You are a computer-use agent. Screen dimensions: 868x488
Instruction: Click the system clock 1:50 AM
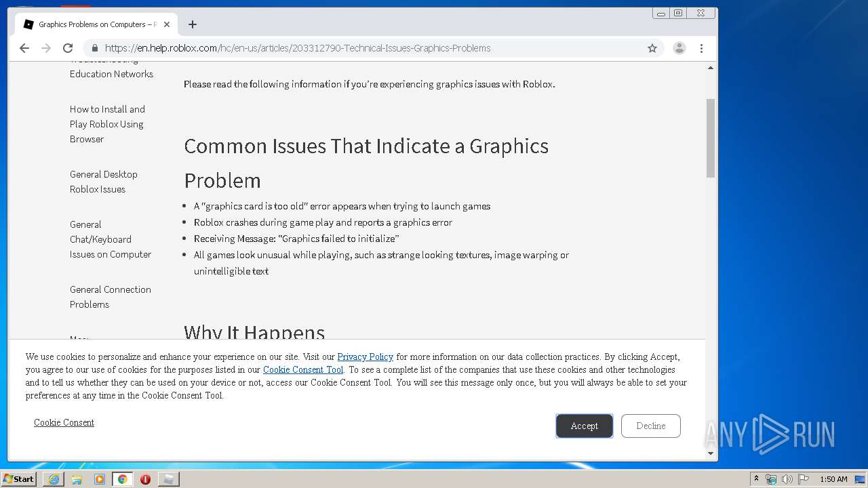(x=833, y=479)
